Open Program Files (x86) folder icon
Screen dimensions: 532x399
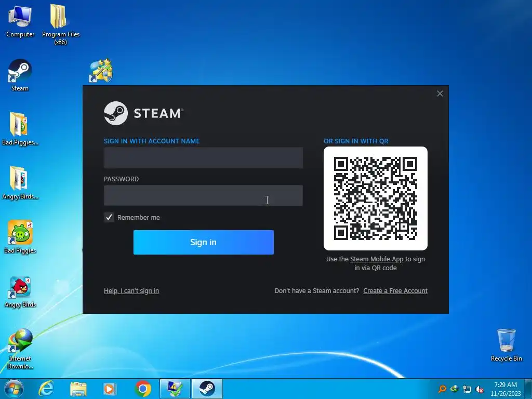[60, 24]
